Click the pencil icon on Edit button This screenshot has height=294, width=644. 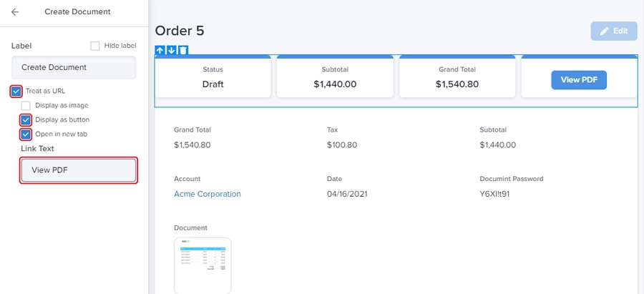pyautogui.click(x=605, y=31)
